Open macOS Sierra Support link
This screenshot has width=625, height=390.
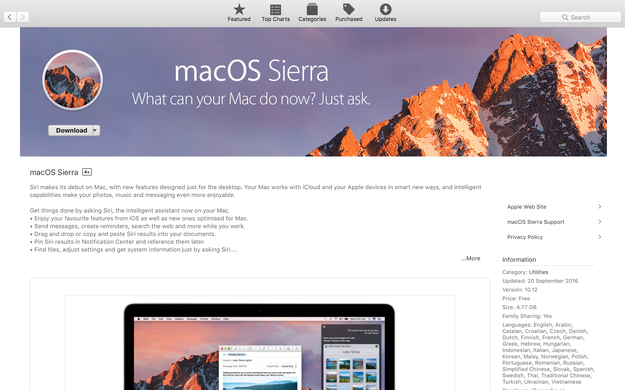[x=536, y=222]
